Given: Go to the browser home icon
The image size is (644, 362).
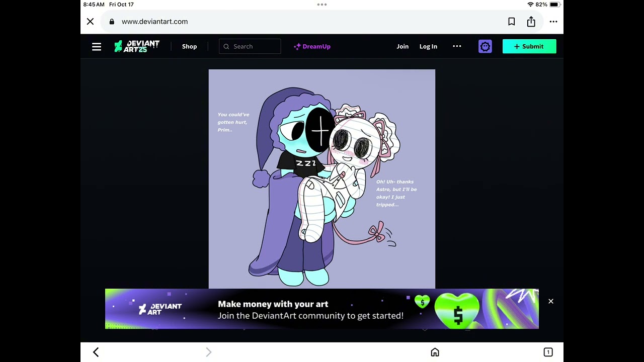Looking at the screenshot, I should (435, 352).
